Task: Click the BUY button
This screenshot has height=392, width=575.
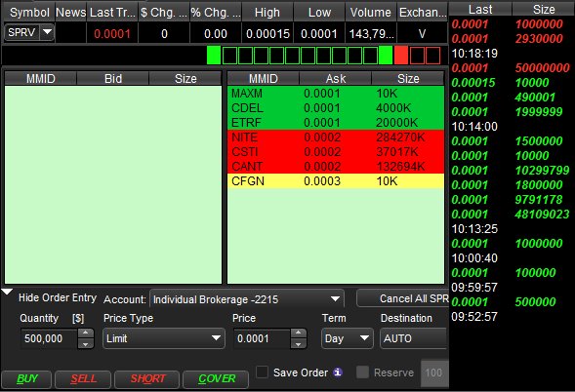Action: [x=26, y=378]
